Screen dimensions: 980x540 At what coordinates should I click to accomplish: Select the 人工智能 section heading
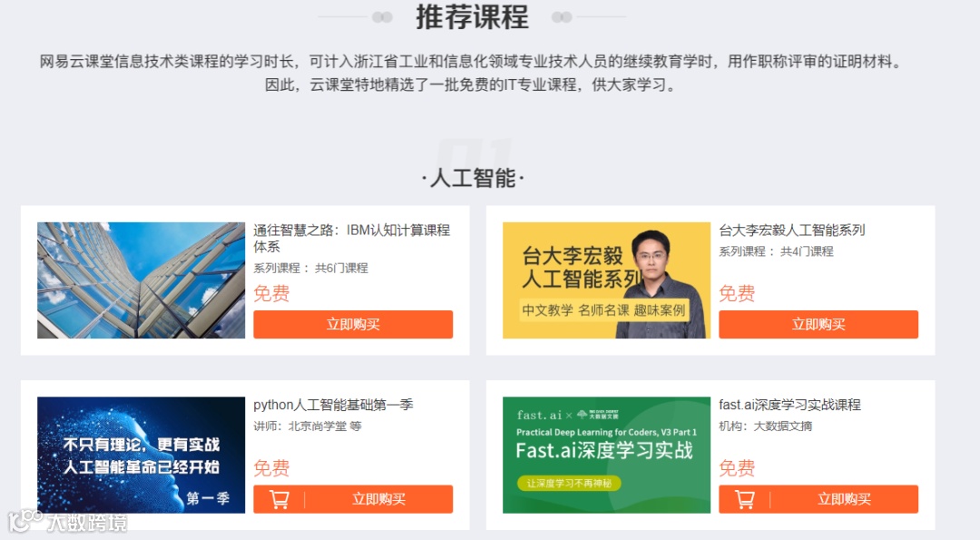click(473, 178)
